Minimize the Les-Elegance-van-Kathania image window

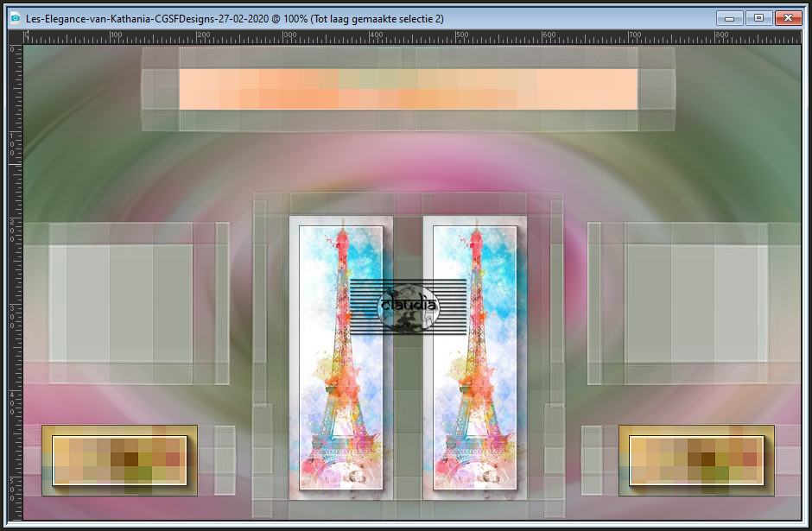click(x=730, y=18)
